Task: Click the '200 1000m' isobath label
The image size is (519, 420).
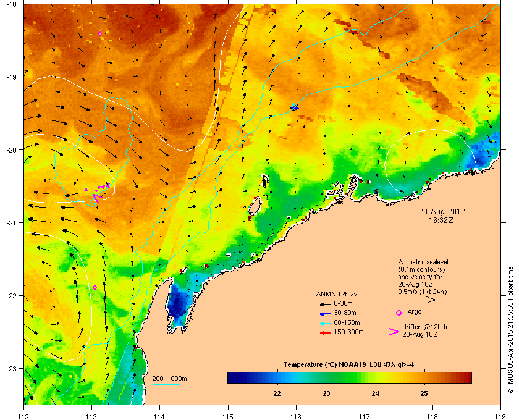Action: pos(169,379)
